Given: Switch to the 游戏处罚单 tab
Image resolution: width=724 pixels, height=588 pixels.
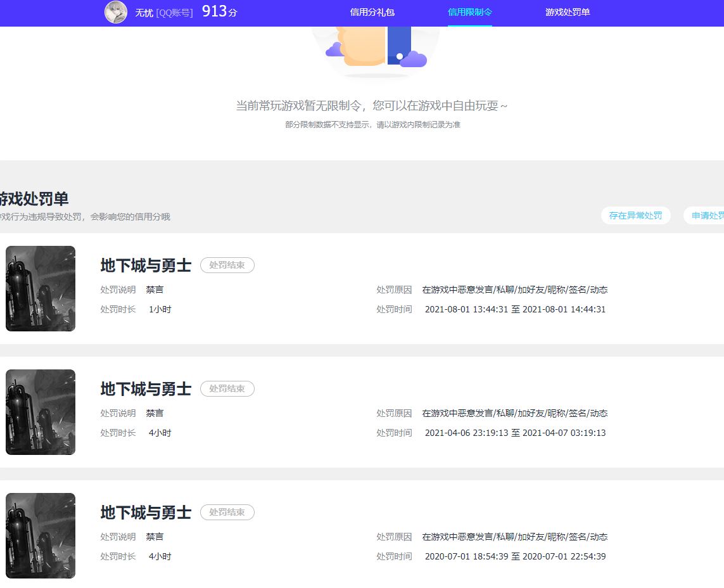Looking at the screenshot, I should coord(566,12).
